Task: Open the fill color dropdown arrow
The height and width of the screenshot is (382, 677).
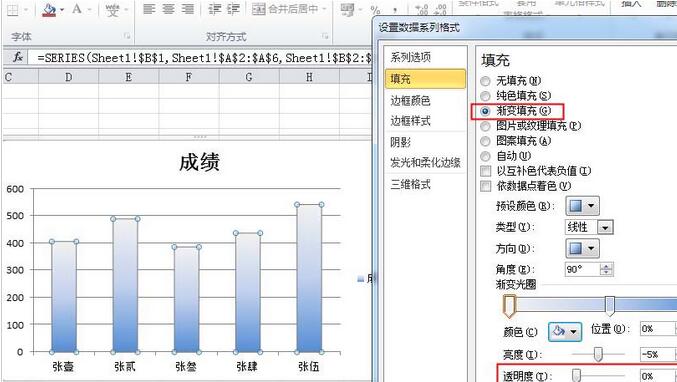Action: [63, 9]
